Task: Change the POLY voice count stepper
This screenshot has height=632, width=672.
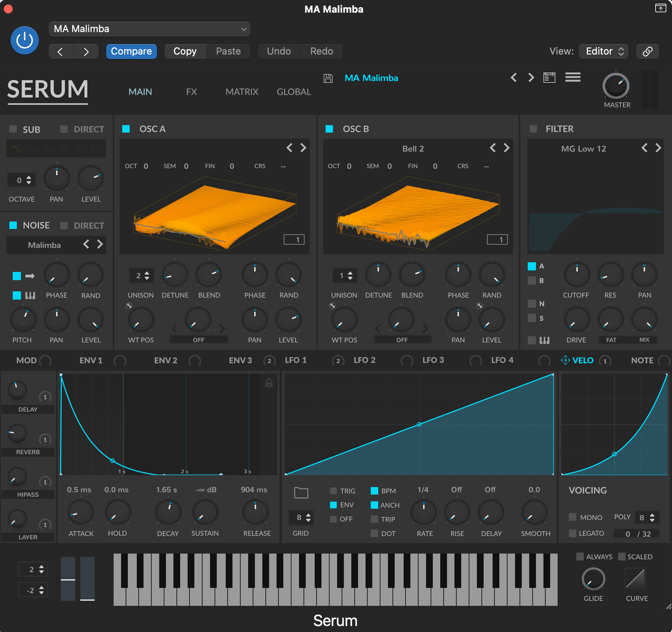Action: pyautogui.click(x=647, y=517)
